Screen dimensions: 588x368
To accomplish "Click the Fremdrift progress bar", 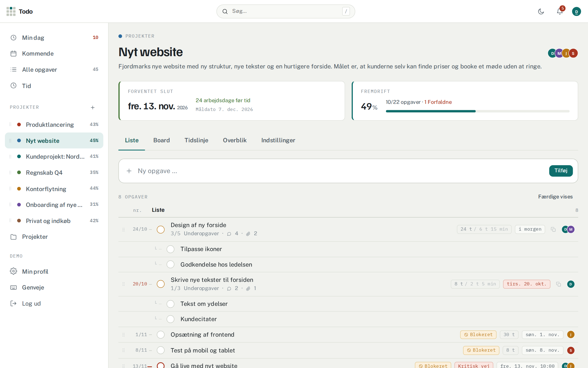I will pos(477,111).
